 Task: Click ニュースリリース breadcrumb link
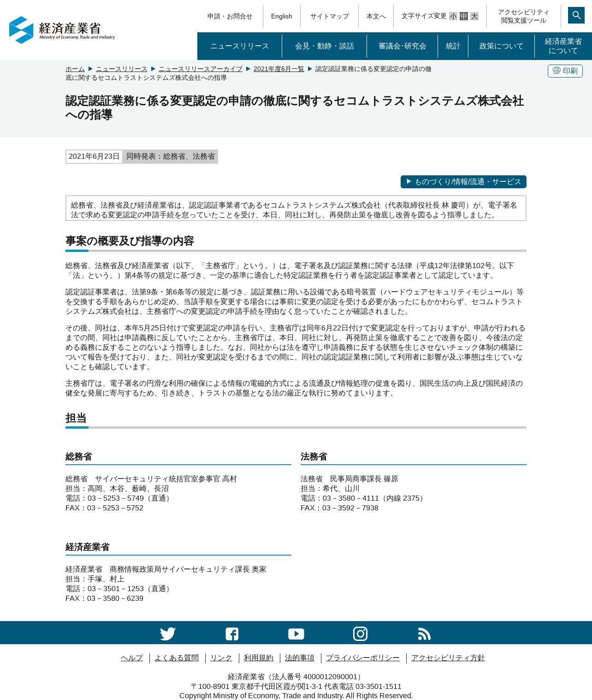(x=122, y=69)
